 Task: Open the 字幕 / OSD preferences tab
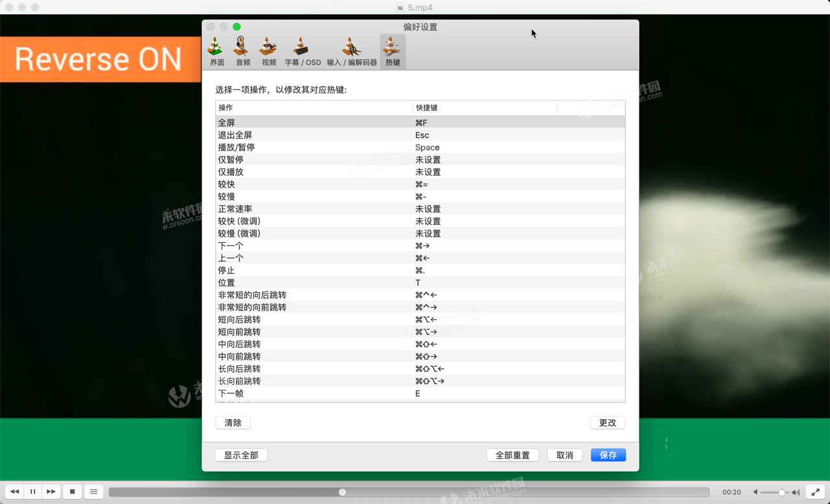coord(302,52)
